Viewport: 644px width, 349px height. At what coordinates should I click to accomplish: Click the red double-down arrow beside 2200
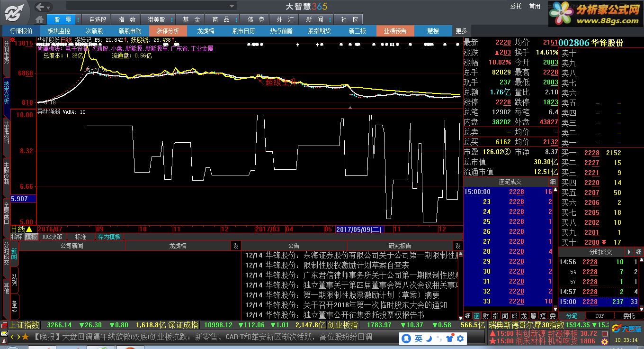click(x=604, y=242)
